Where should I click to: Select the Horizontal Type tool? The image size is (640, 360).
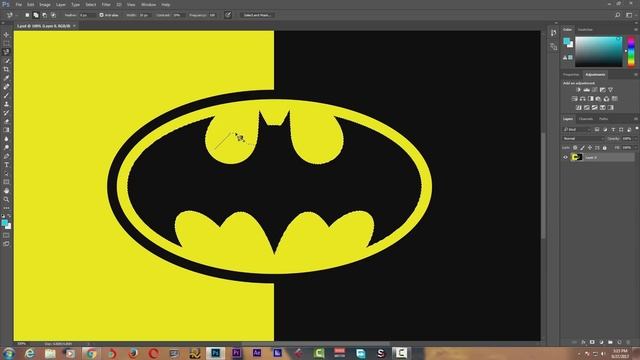[x=6, y=164]
